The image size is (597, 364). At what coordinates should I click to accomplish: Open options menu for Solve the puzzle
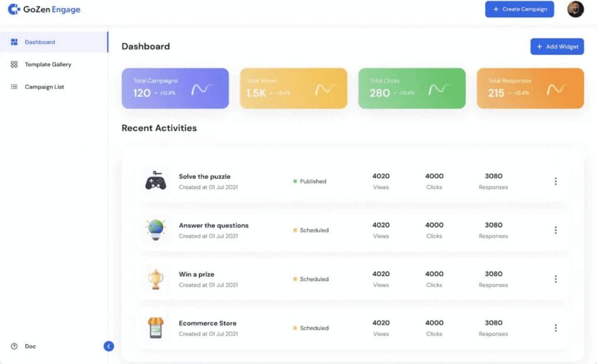click(555, 181)
